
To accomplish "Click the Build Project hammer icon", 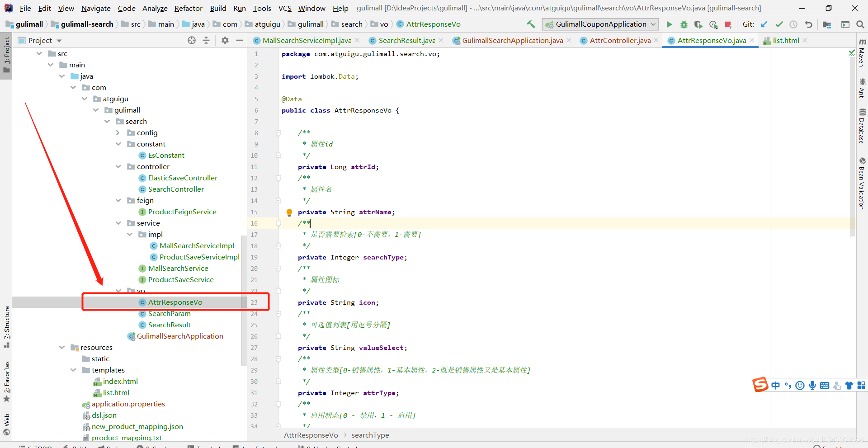I will pos(531,24).
